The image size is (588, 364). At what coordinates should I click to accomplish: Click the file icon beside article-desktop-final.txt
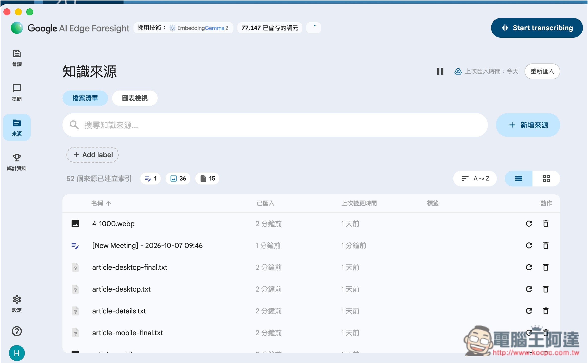click(75, 267)
